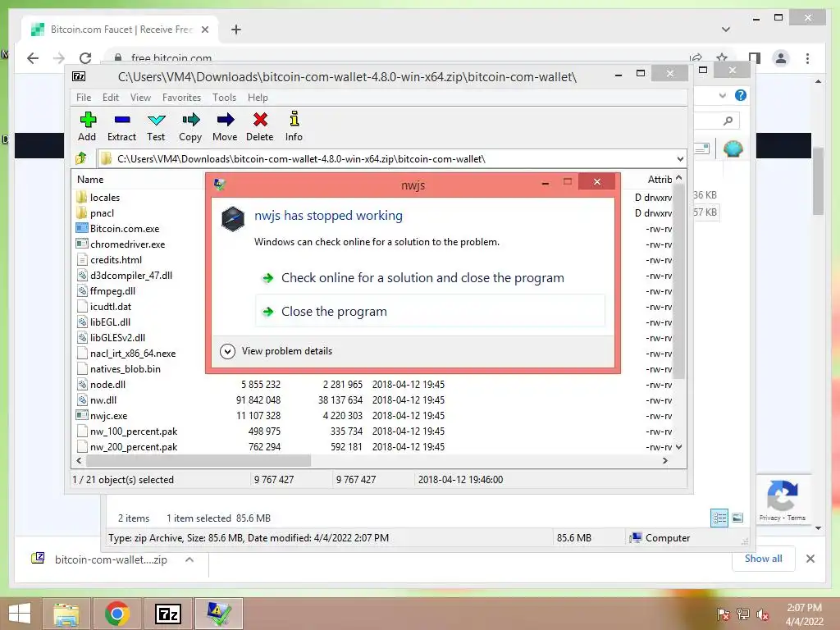Open the Favorites menu

point(181,98)
